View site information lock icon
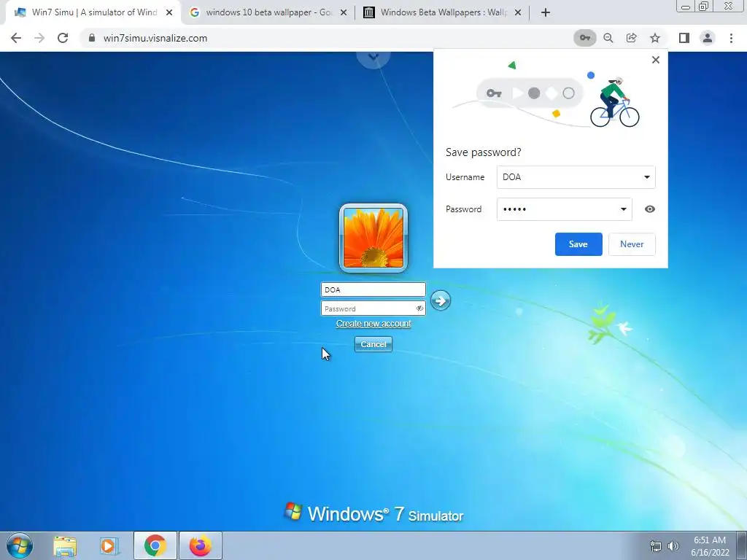This screenshot has height=560, width=747. coord(92,38)
